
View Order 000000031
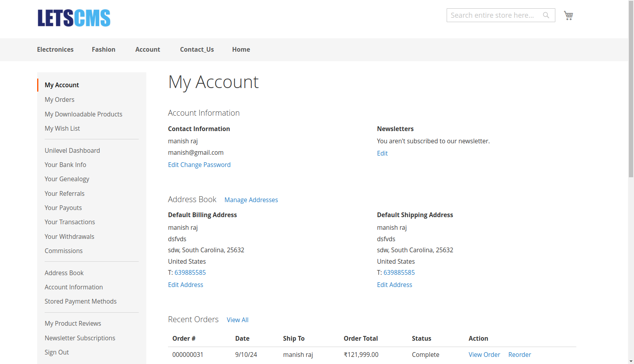click(x=484, y=355)
